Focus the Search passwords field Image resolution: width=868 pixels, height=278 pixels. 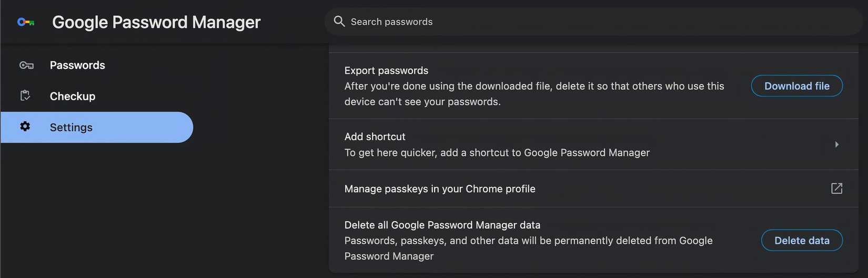pos(579,22)
